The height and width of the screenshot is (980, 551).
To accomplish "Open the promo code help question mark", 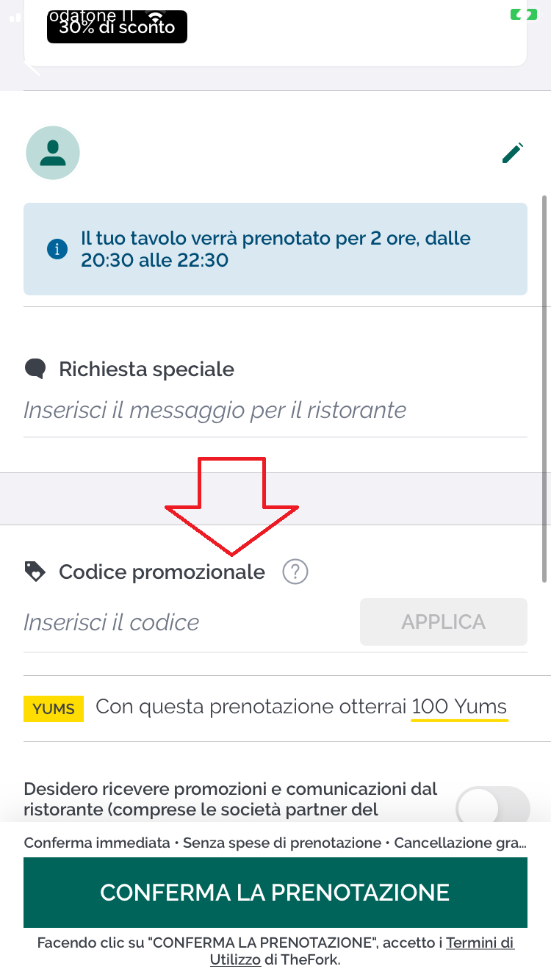I will 295,572.
